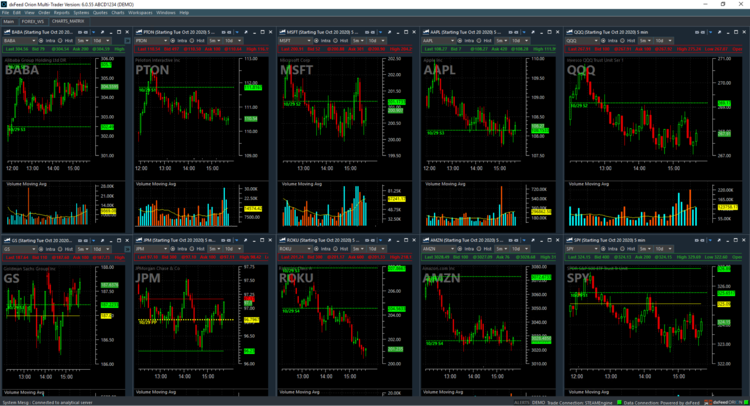Click the yellow 10/29 PP pivot line in JPM chart

click(x=186, y=319)
